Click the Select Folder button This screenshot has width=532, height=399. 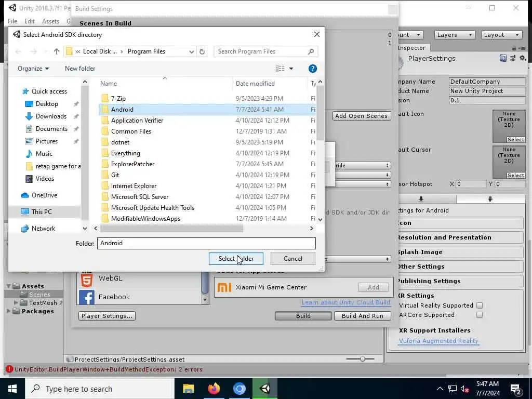click(236, 259)
